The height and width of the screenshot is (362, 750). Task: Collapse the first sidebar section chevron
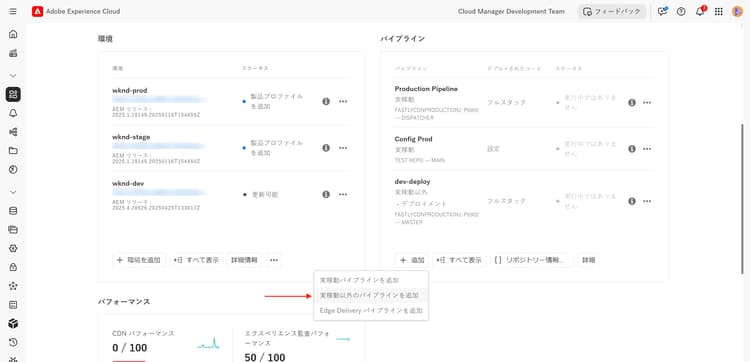tap(13, 76)
